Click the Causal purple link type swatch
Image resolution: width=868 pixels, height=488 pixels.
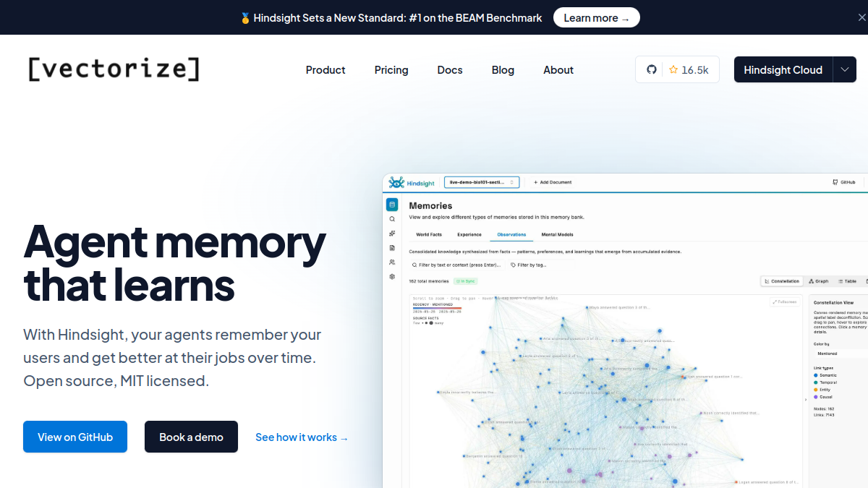coord(817,397)
